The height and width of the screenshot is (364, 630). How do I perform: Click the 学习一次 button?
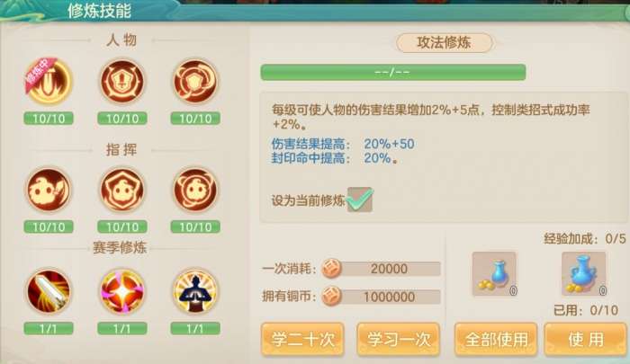398,340
